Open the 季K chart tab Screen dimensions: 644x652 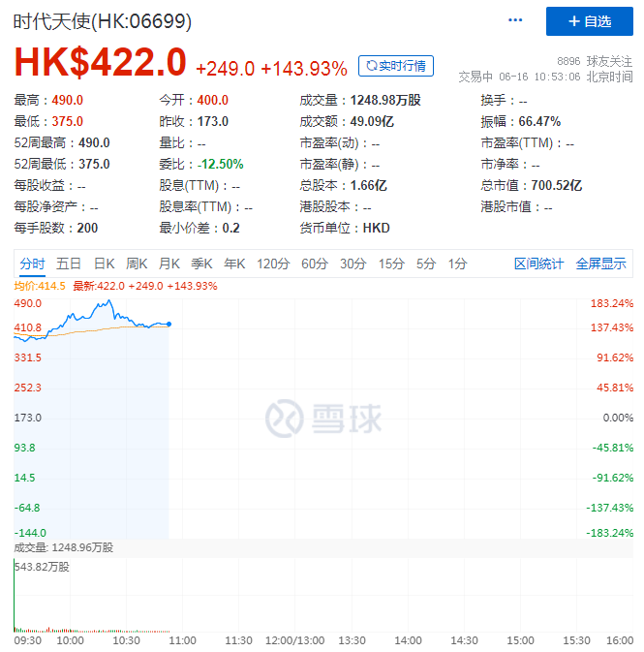coord(201,264)
